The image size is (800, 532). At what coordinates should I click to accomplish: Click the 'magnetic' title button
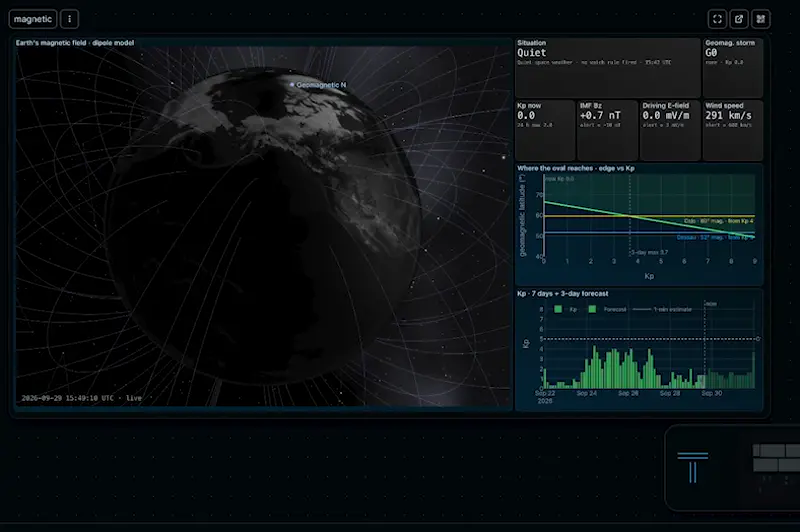pos(33,19)
